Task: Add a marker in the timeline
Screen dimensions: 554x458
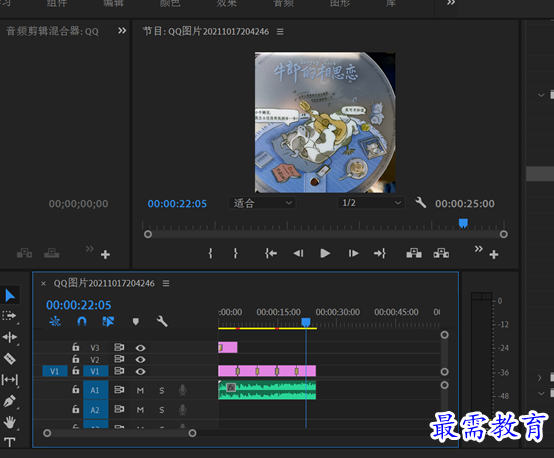Action: (135, 321)
